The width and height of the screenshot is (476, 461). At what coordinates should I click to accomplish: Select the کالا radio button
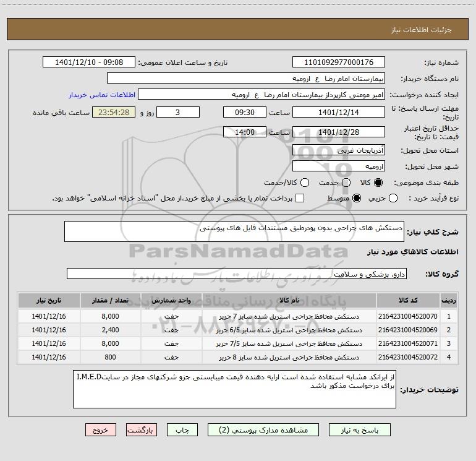point(378,183)
